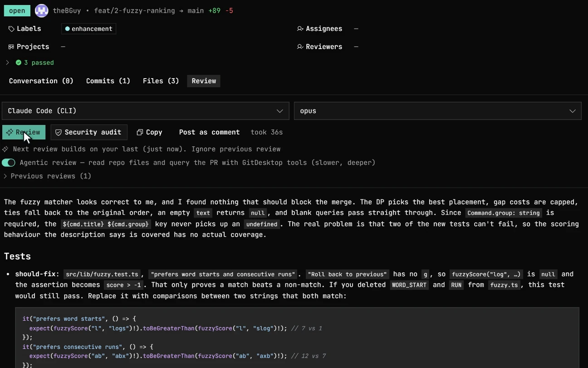
Task: Click the Reviewers label text
Action: (324, 47)
